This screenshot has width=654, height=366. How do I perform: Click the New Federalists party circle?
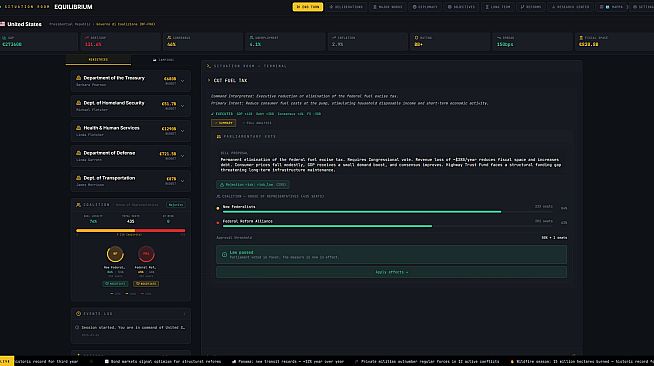coord(115,253)
